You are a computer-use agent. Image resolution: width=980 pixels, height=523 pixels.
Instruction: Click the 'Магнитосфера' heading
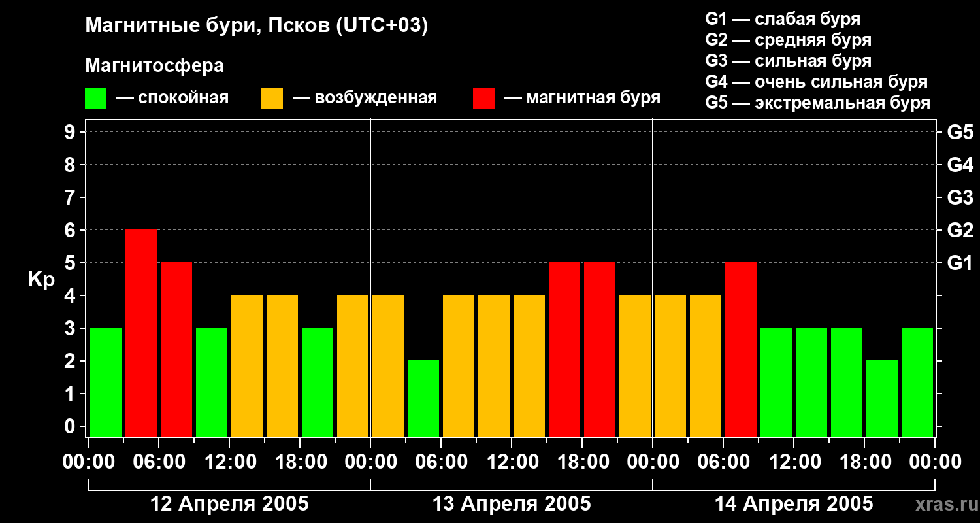click(x=154, y=66)
